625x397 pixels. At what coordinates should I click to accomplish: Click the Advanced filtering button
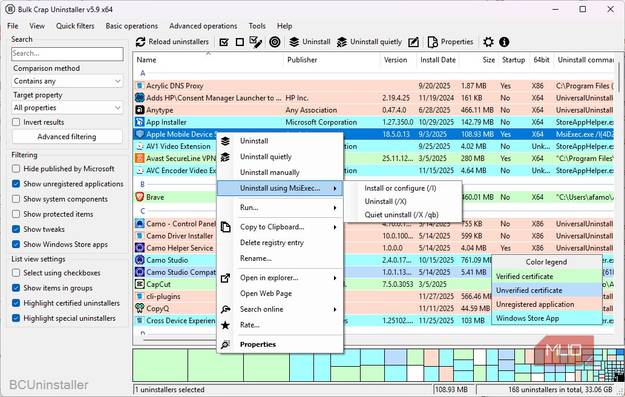[x=67, y=137]
